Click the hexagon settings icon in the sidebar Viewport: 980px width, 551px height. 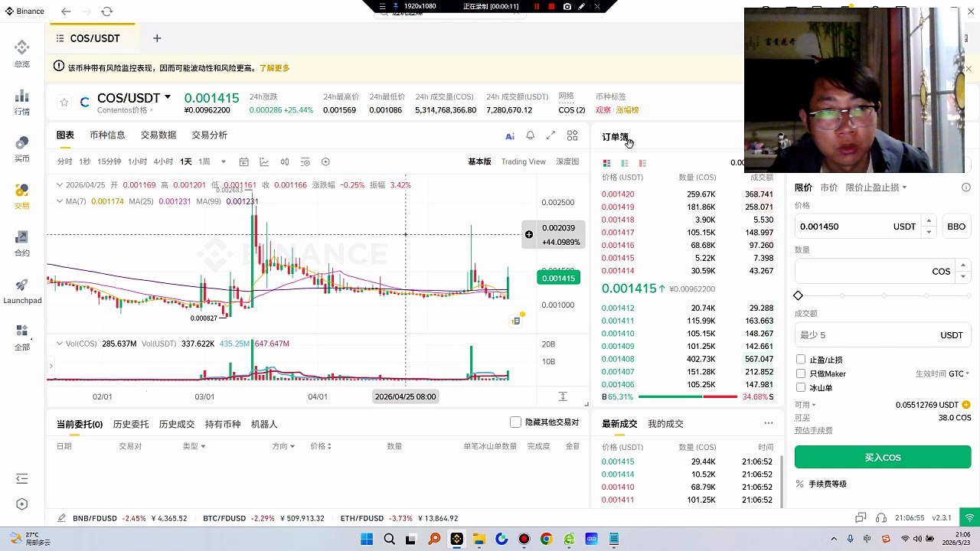pyautogui.click(x=22, y=504)
